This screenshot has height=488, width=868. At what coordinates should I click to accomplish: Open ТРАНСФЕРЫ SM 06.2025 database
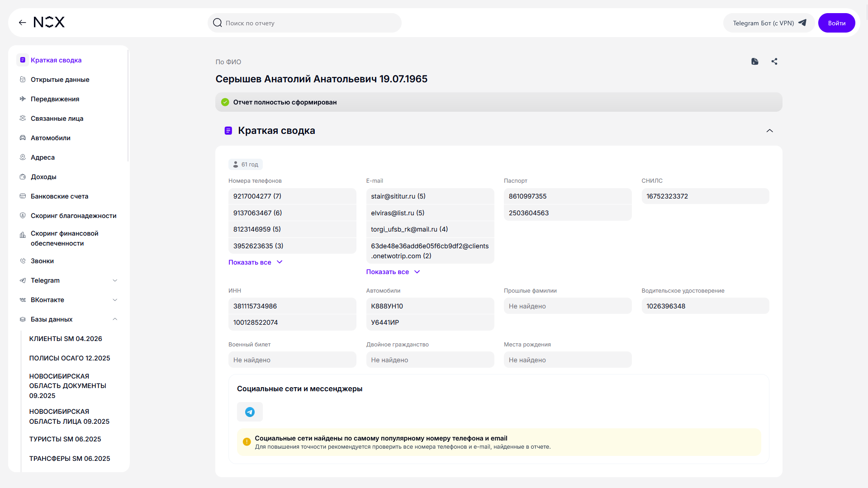[x=70, y=459]
